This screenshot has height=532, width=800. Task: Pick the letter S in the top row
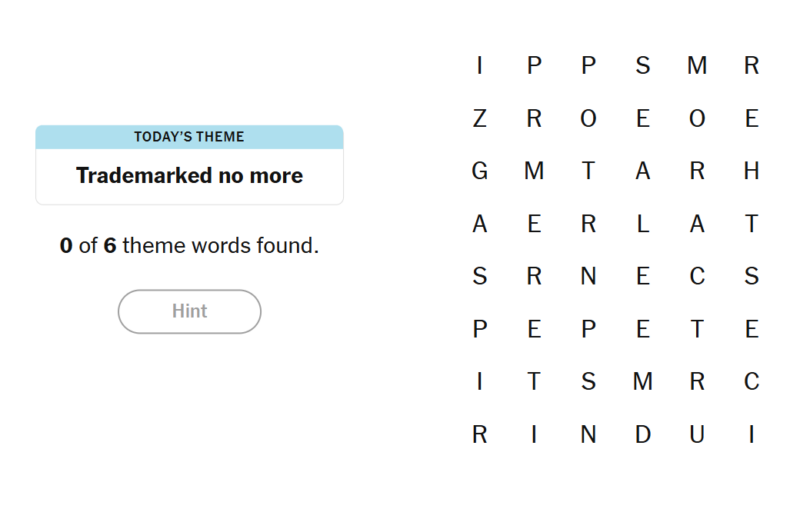643,66
